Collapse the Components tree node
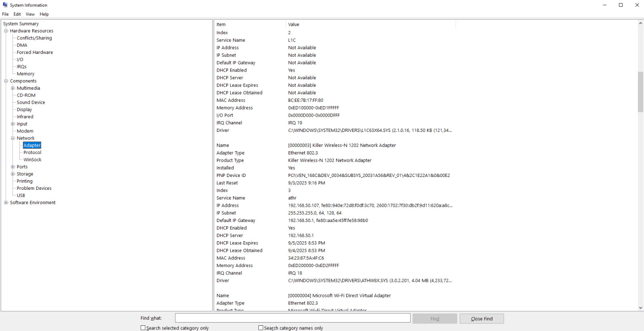This screenshot has width=644, height=331. pos(6,81)
